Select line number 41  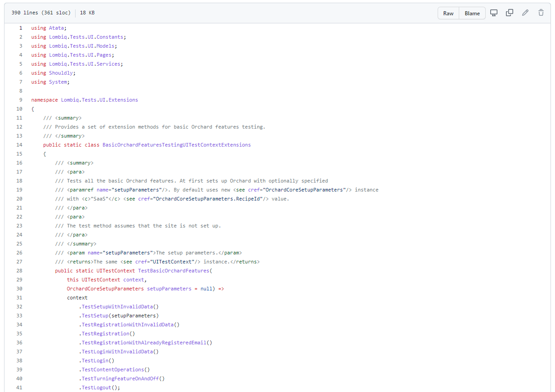pyautogui.click(x=19, y=388)
